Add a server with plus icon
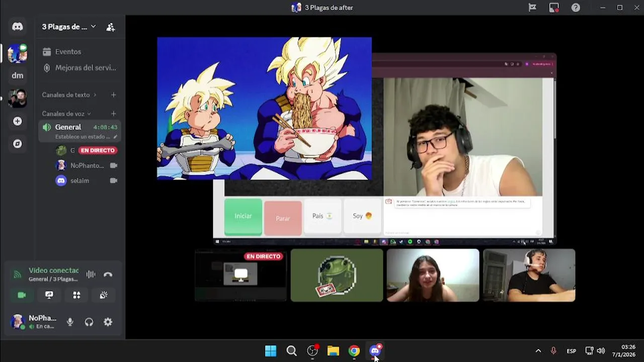Screen dimensions: 644x362 click(18, 121)
